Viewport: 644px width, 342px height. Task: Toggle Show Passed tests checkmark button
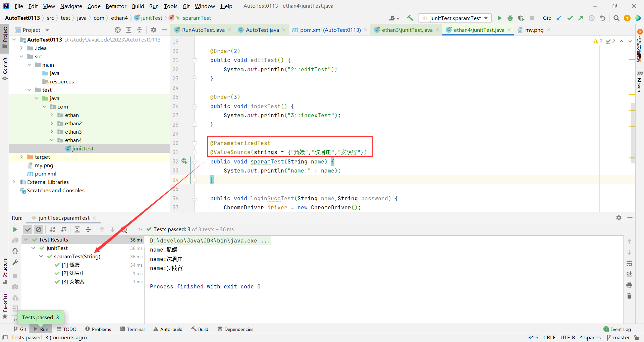[28, 229]
